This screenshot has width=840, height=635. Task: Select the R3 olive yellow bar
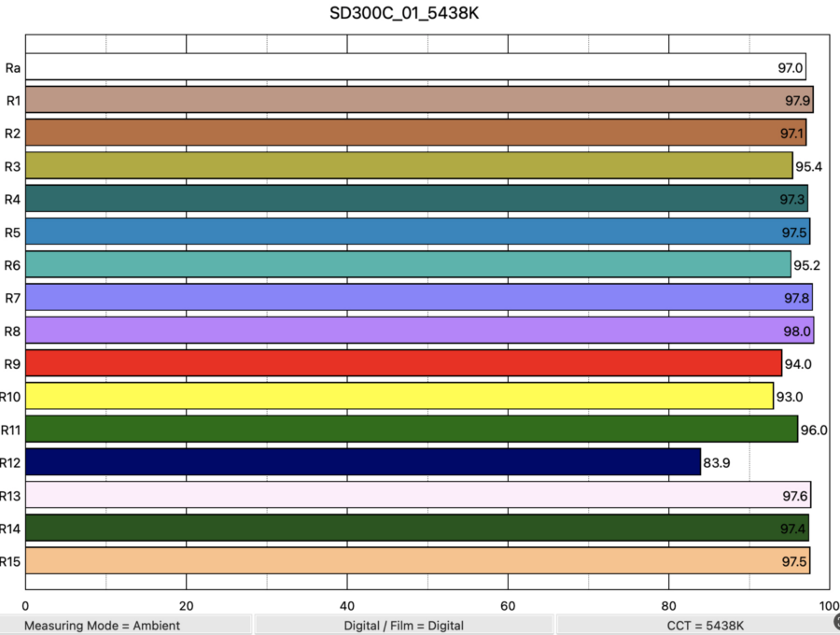click(x=409, y=166)
